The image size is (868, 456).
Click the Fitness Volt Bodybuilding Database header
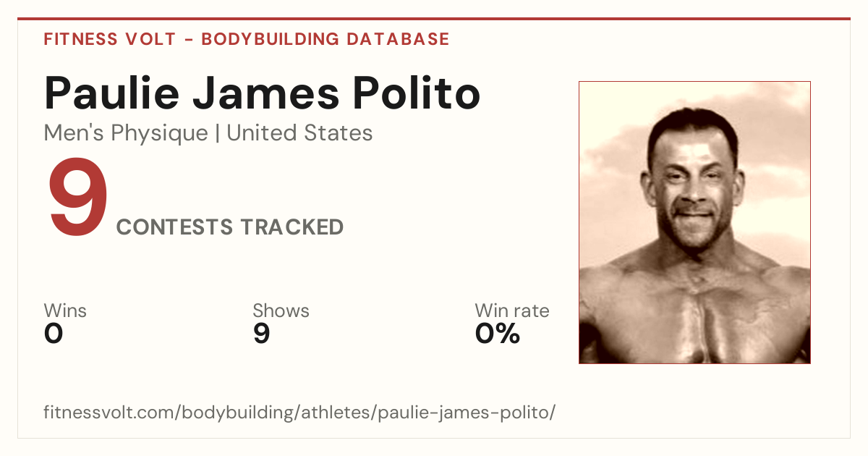tap(247, 39)
